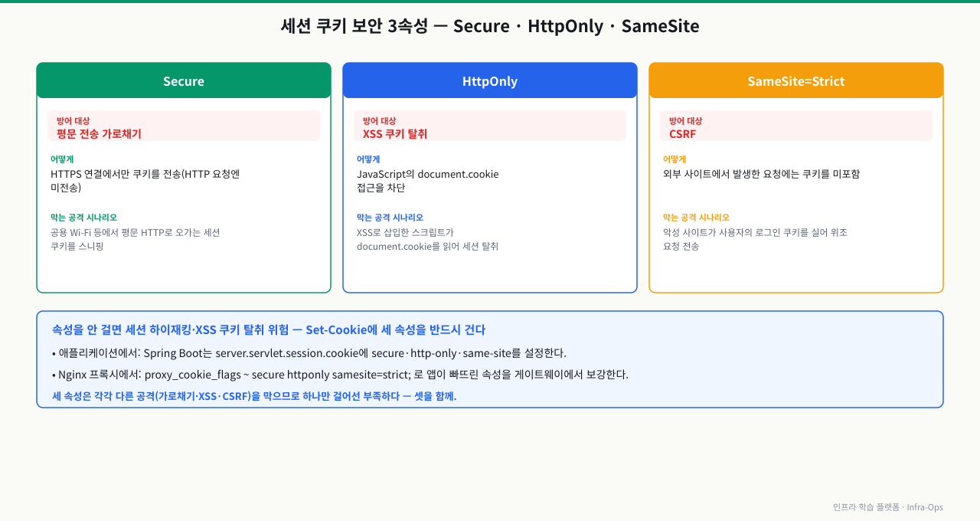Click '어떻게' heading in SameSite card

675,159
